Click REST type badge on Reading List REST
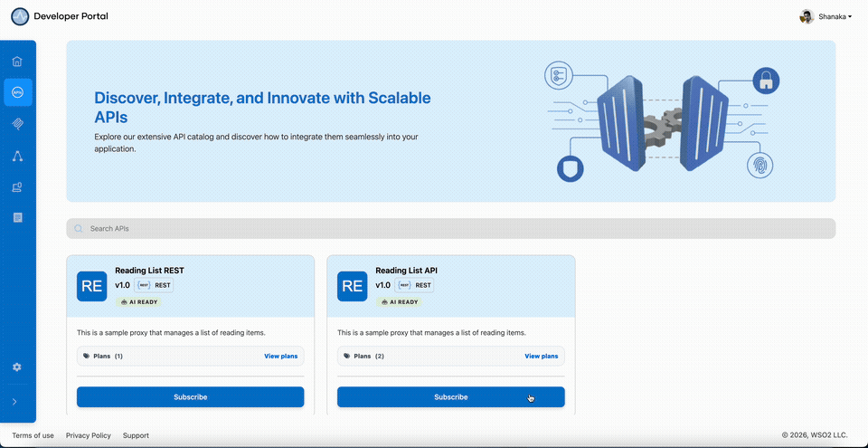Viewport: 868px width, 448px height. 154,286
